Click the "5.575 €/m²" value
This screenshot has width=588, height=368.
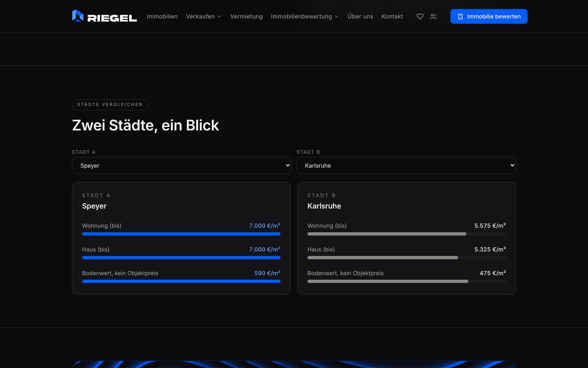click(x=490, y=226)
